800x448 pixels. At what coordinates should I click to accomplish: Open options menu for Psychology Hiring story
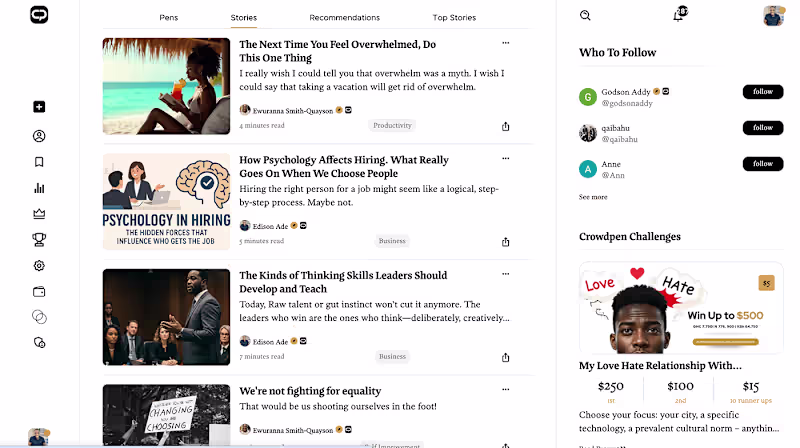[505, 158]
